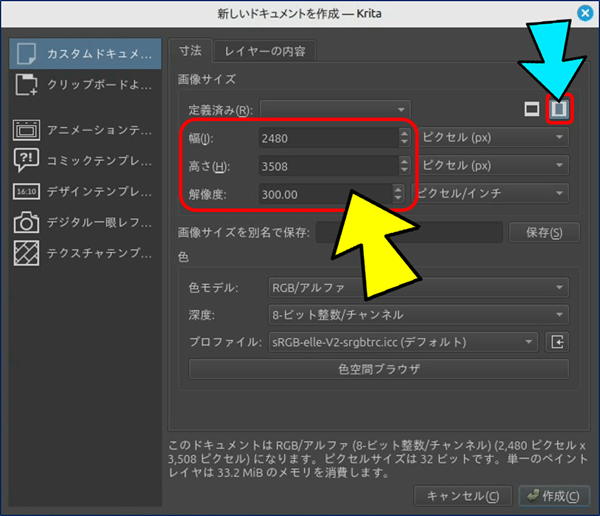Image resolution: width=600 pixels, height=516 pixels.
Task: Expand the predefined (定義済み) size dropdown
Action: (x=336, y=109)
